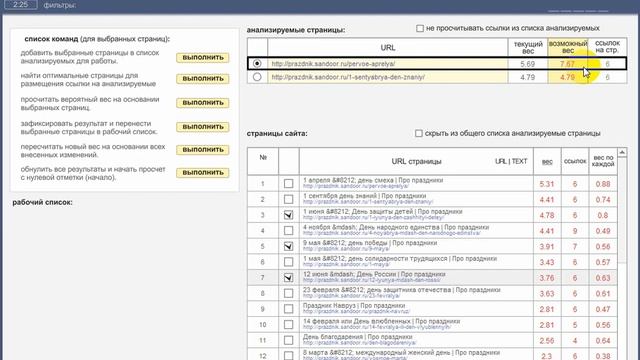Select radio for pervoe-aprelya analyzed page

click(x=257, y=64)
